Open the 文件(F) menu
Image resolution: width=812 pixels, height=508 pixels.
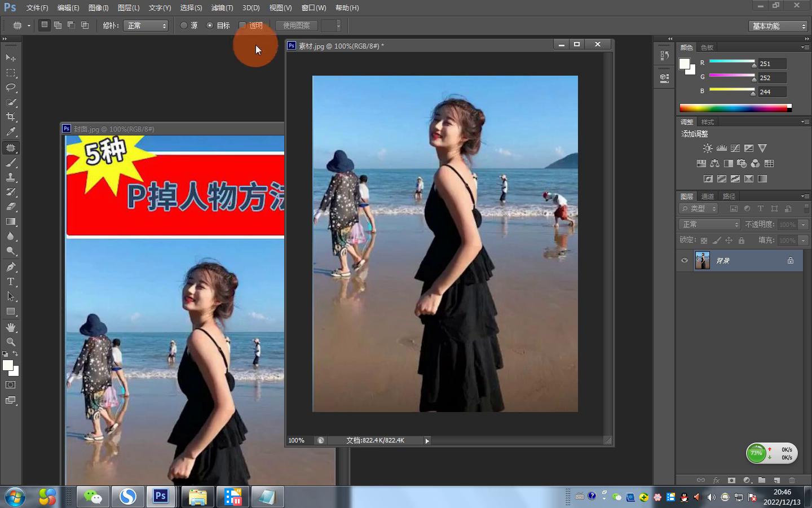pyautogui.click(x=37, y=8)
